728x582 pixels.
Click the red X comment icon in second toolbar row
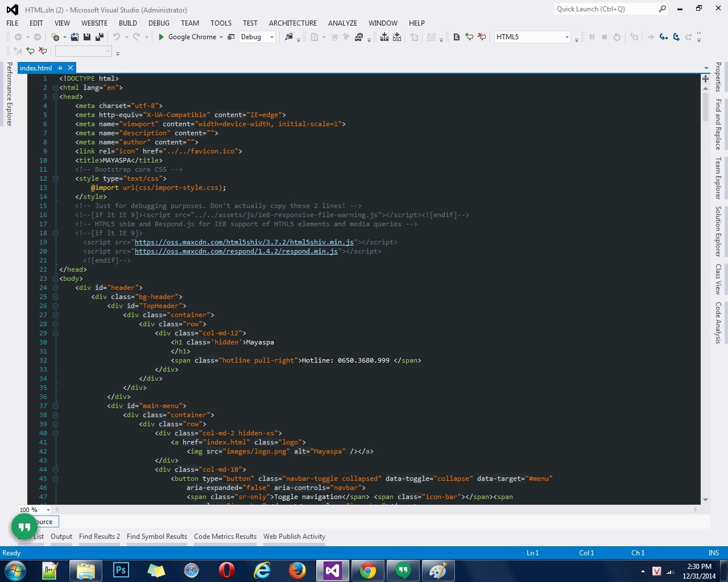pos(43,51)
